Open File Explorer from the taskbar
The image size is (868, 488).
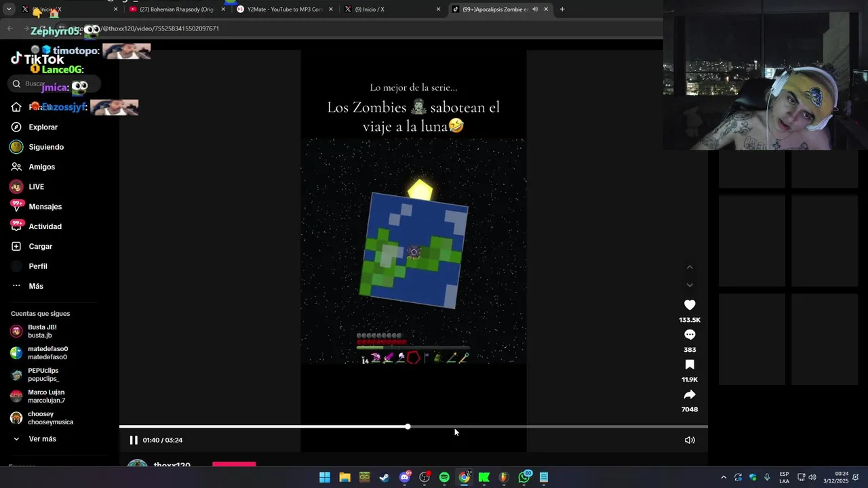pos(344,477)
